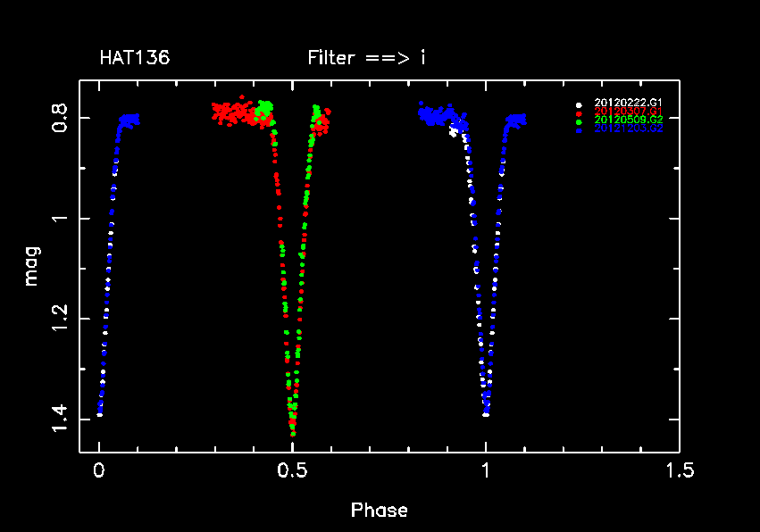Click the Phase x-axis label

click(379, 511)
